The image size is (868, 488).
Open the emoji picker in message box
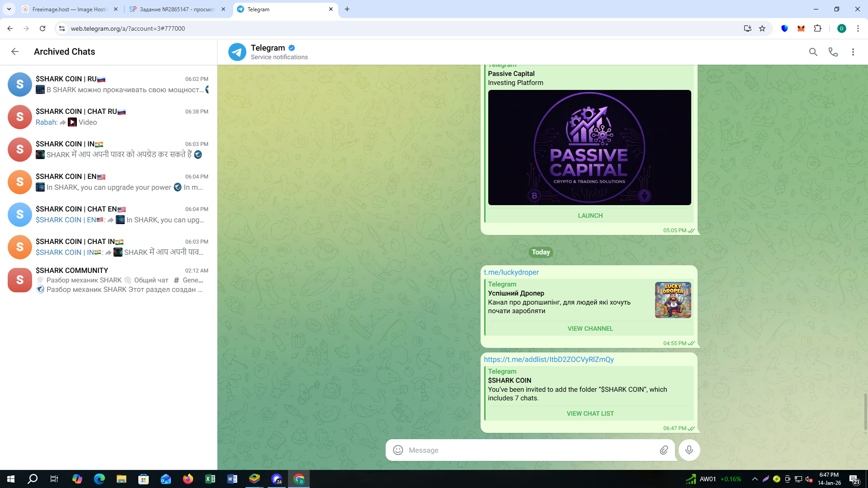tap(398, 450)
